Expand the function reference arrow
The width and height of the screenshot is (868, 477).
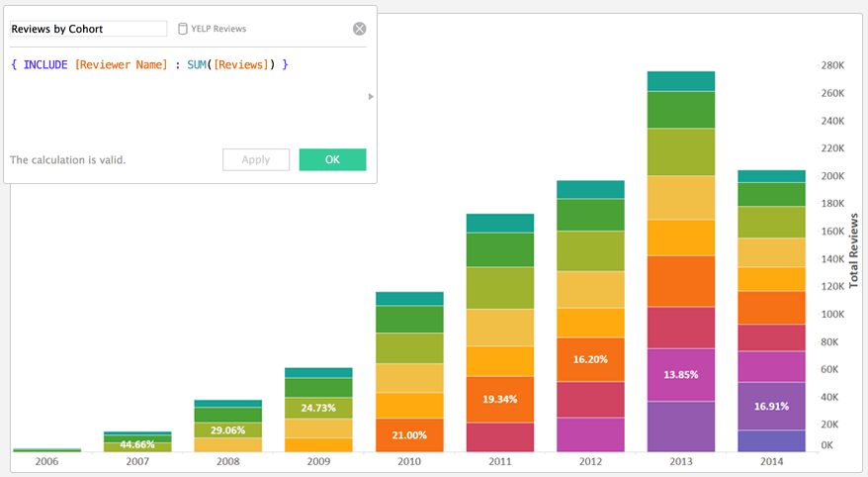(x=371, y=96)
